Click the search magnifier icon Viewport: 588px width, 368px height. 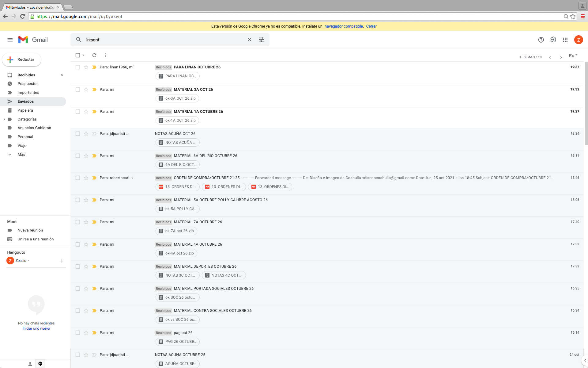[x=79, y=40]
